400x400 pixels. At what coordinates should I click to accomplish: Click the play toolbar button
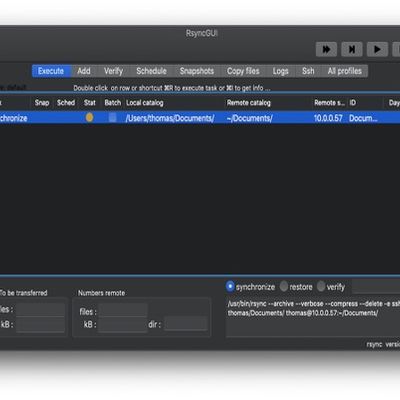pyautogui.click(x=377, y=50)
